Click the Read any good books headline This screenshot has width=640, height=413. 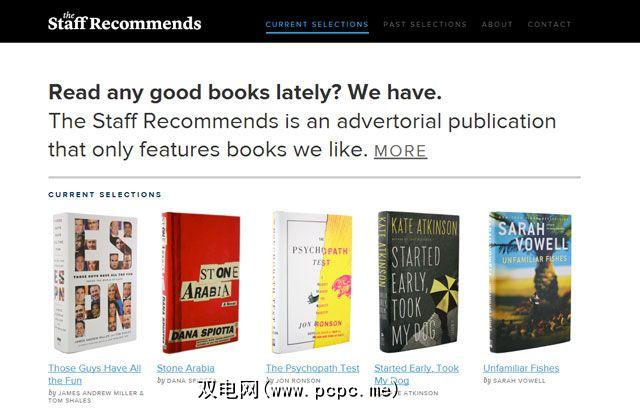coord(245,92)
